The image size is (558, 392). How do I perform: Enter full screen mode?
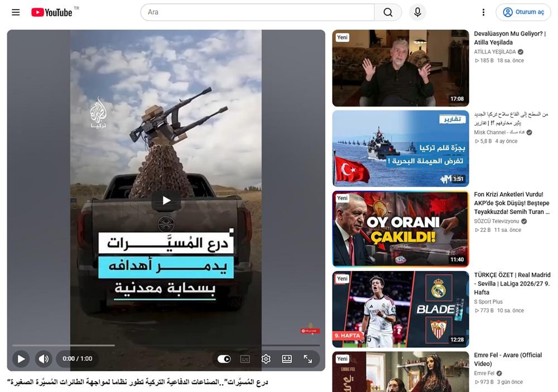tap(308, 359)
